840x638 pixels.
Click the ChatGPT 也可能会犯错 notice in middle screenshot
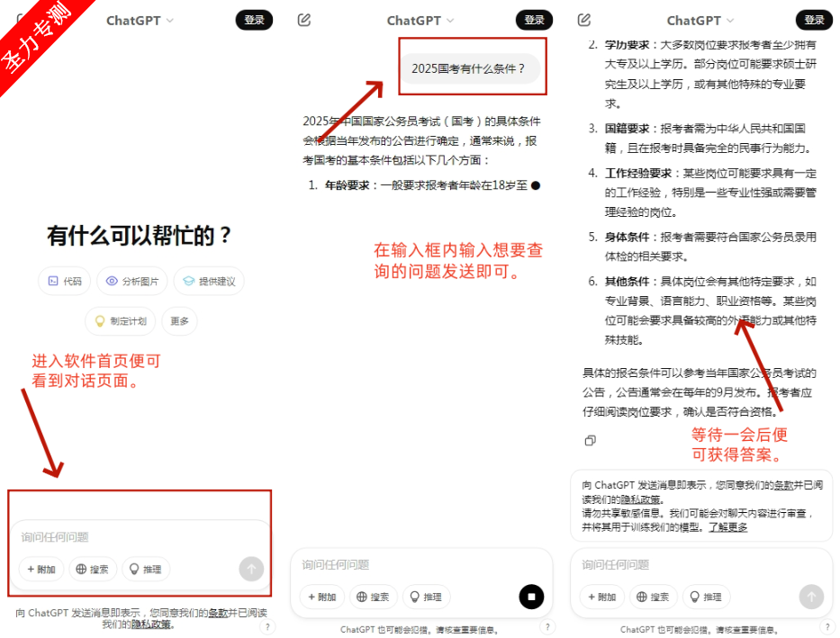(x=420, y=629)
